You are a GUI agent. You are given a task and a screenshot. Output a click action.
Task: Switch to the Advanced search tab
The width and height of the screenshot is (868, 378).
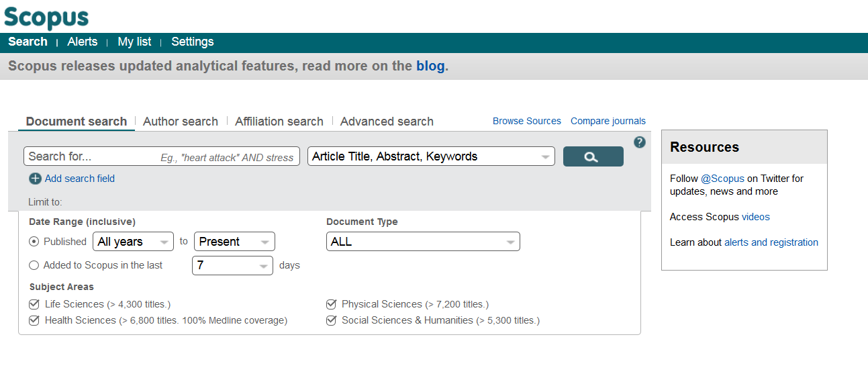coord(387,122)
